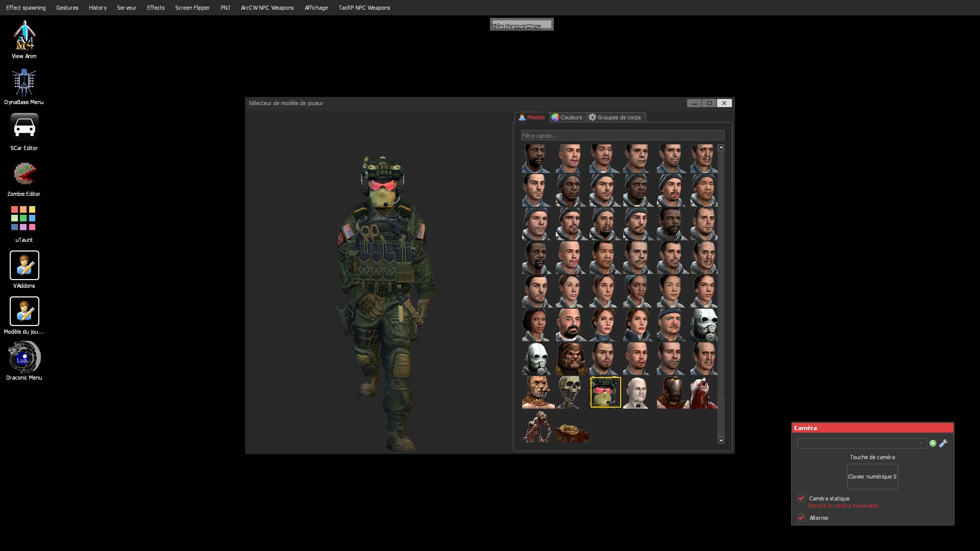This screenshot has width=980, height=551.
Task: Click the wrench icon in Caméra panel
Action: coord(943,443)
